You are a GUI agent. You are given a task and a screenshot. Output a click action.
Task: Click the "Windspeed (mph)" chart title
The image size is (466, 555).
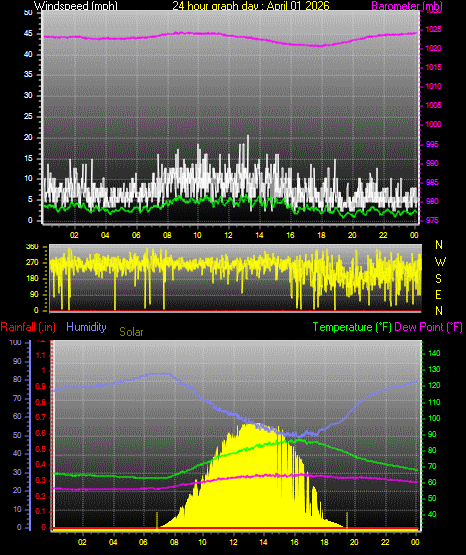coord(75,6)
